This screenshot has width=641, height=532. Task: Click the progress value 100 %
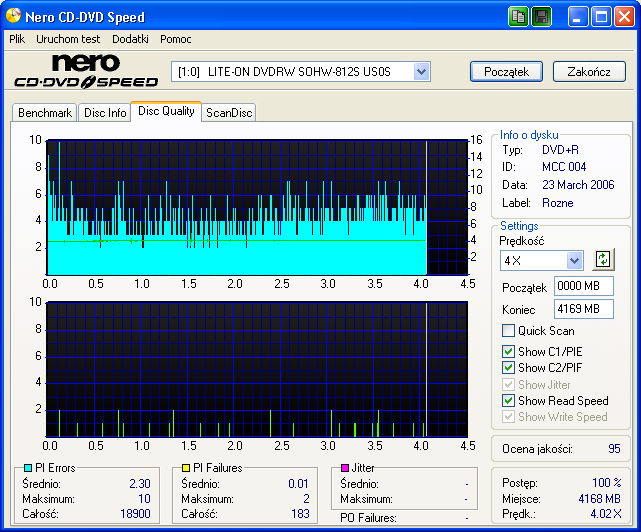607,483
